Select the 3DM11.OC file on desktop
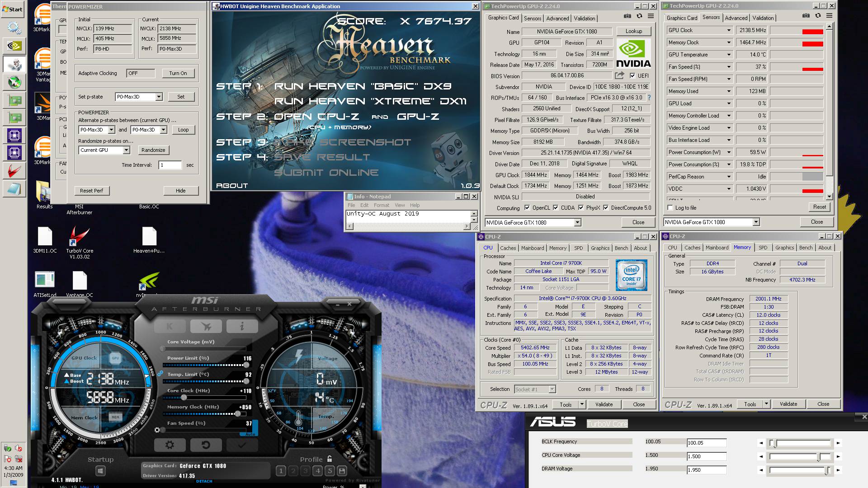The height and width of the screenshot is (488, 868). pos(45,239)
